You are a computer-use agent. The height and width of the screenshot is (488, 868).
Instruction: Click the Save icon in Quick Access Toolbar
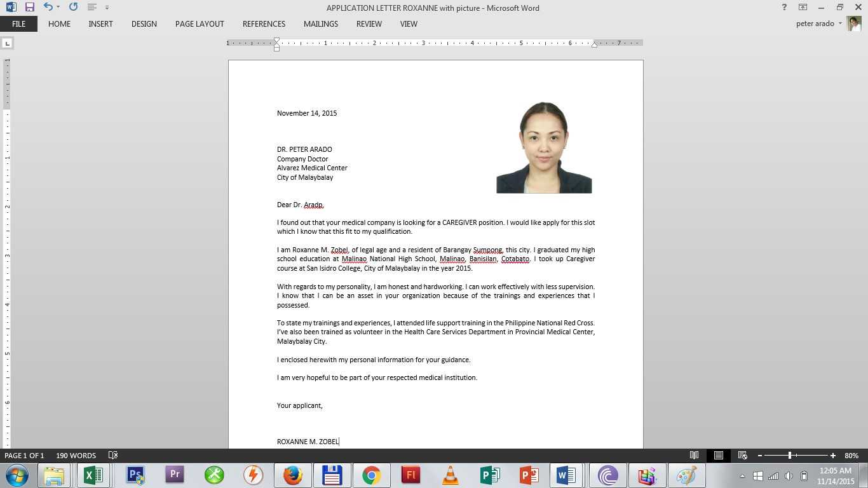29,8
